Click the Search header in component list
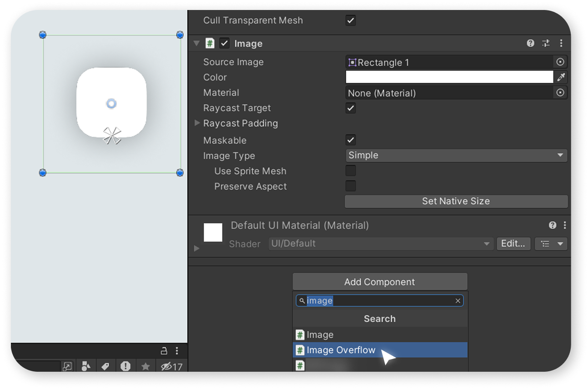The height and width of the screenshot is (389, 588). click(x=380, y=319)
